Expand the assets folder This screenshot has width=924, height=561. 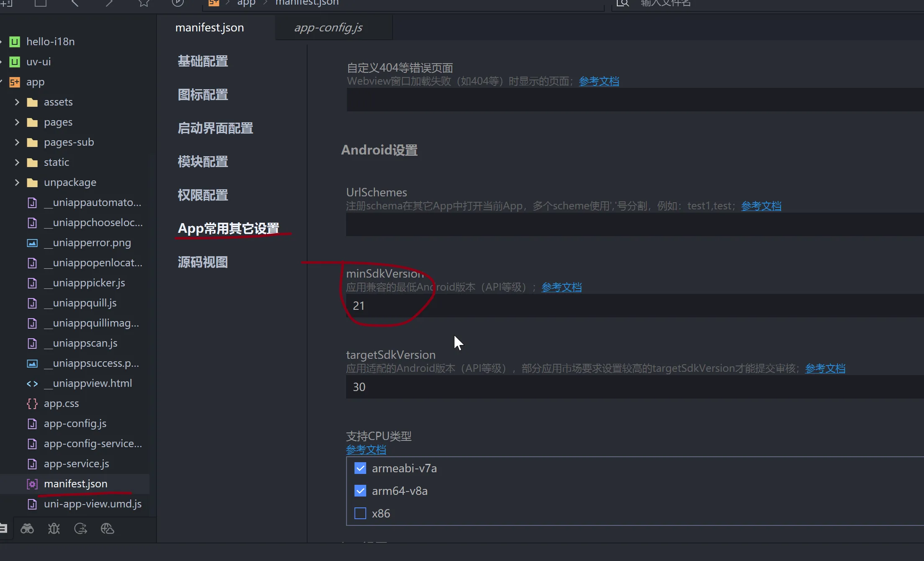pos(17,102)
